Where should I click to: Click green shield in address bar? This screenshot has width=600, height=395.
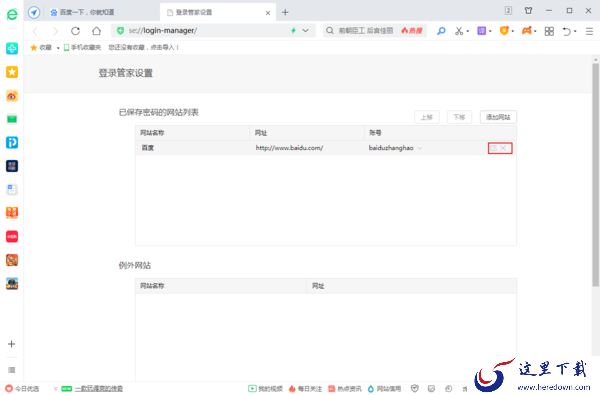pyautogui.click(x=120, y=31)
